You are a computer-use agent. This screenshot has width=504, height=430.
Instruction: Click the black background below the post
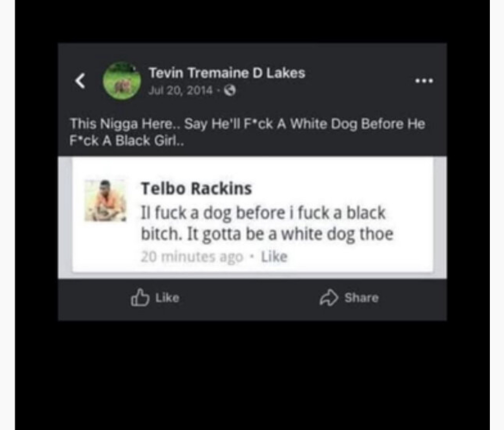pyautogui.click(x=252, y=373)
